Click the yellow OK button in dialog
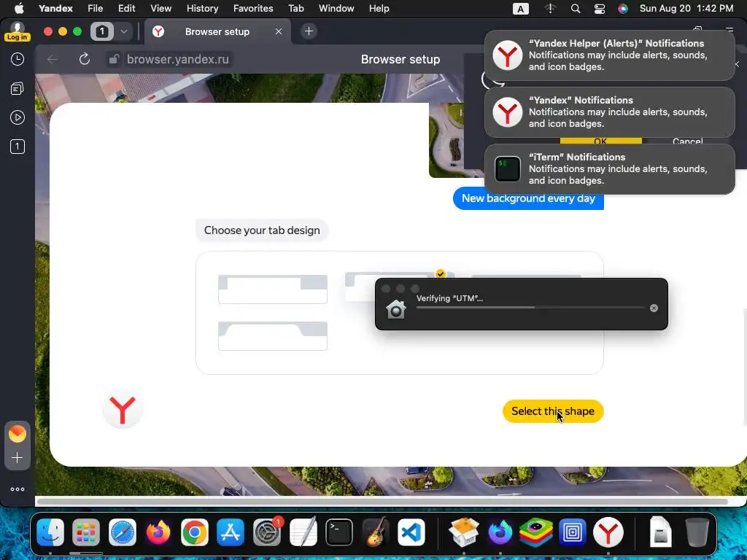The image size is (747, 560). [x=601, y=141]
